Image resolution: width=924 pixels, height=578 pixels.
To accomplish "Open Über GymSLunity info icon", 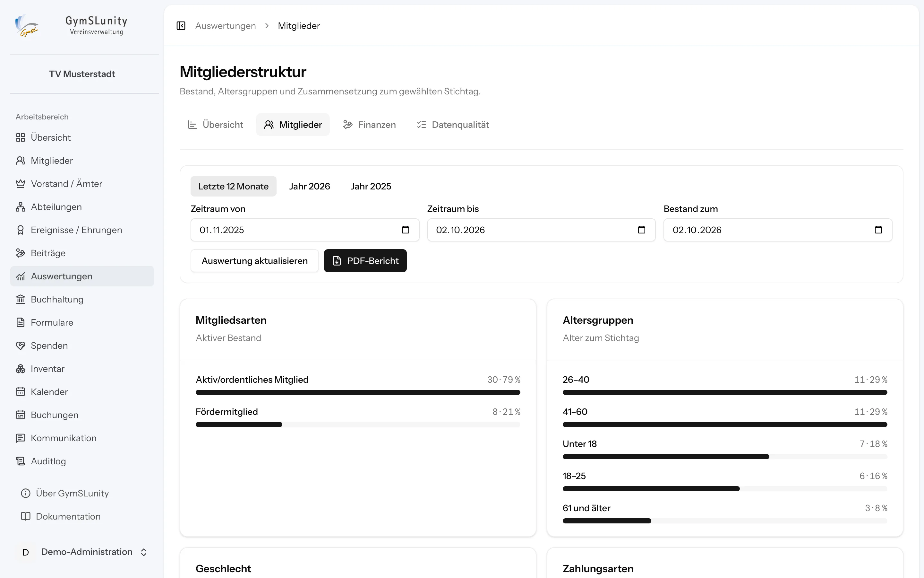I will click(26, 494).
